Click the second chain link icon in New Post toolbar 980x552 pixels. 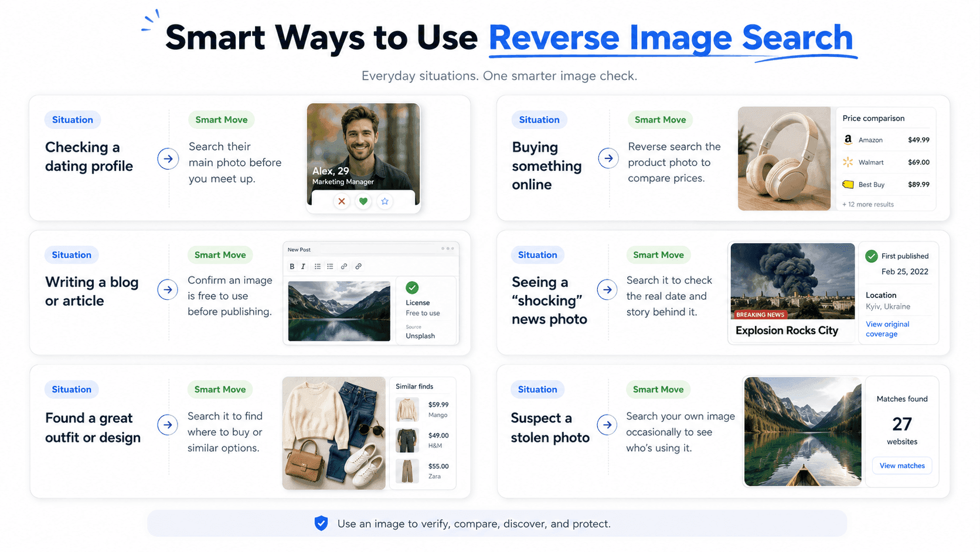[x=358, y=266]
